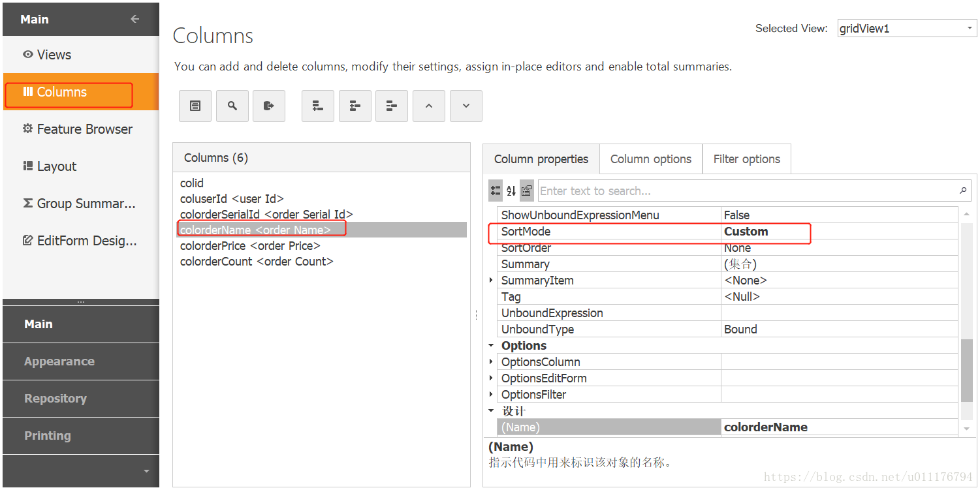This screenshot has height=490, width=980.
Task: Collapse the Main navigation panel with arrow
Action: point(135,19)
